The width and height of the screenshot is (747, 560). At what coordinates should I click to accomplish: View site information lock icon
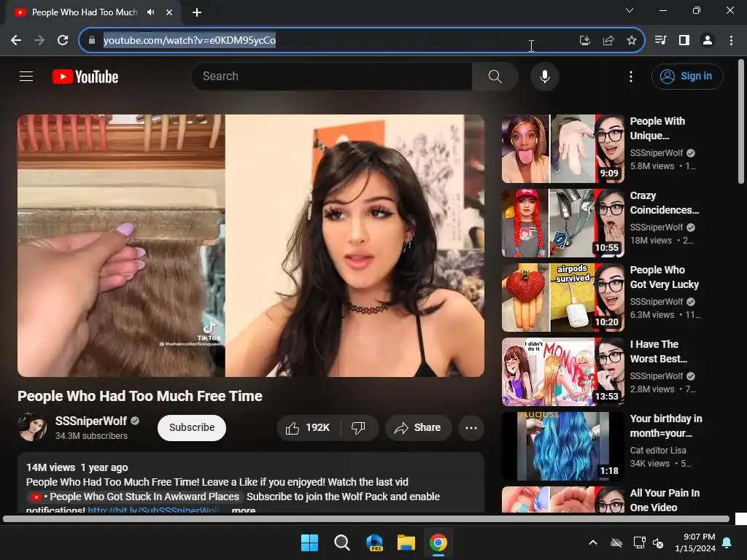coord(92,40)
